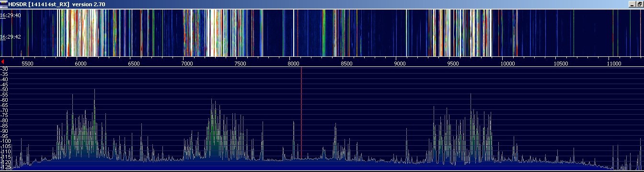Click the HDSDR application icon in title bar
644x172 pixels.
(4, 4)
